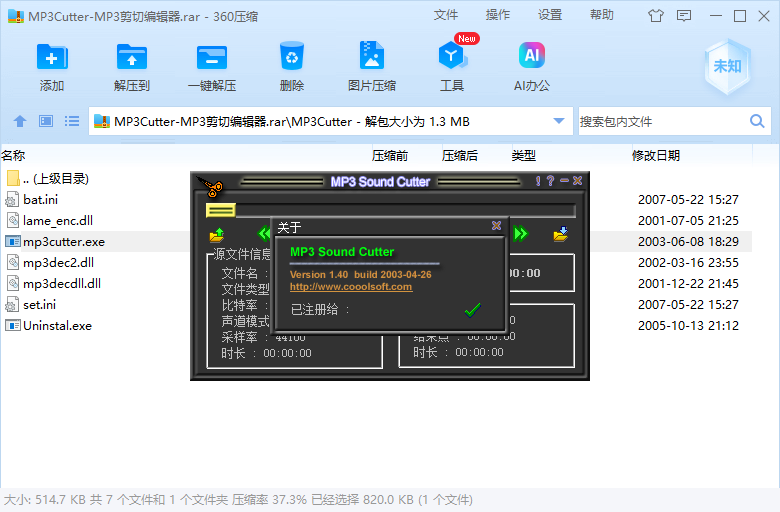Select the mp3dec2.dll file
The width and height of the screenshot is (780, 512).
tap(49, 263)
